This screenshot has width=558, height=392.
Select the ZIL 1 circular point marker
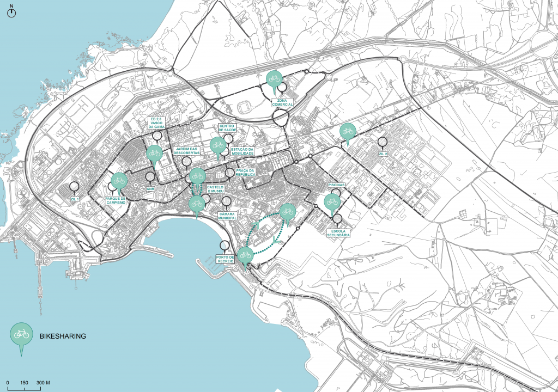tap(74, 186)
